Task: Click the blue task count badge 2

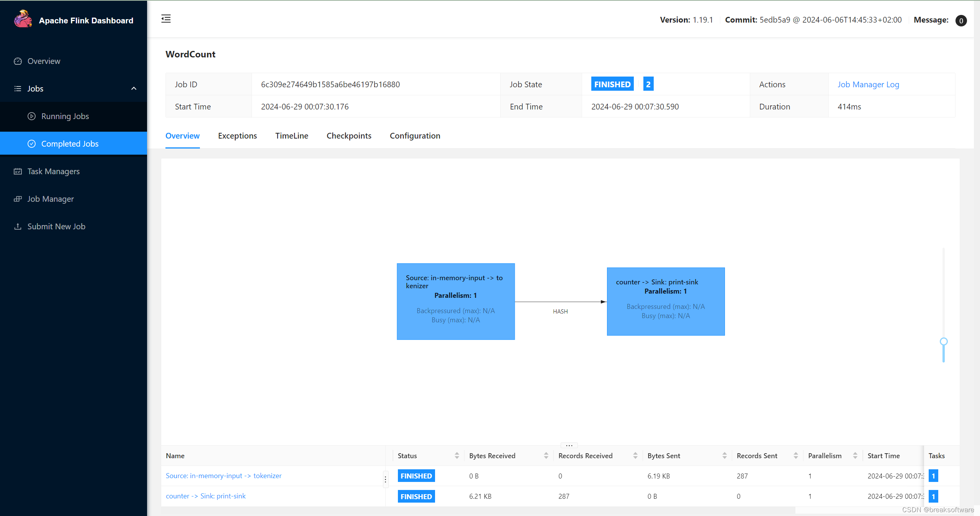Action: point(648,84)
